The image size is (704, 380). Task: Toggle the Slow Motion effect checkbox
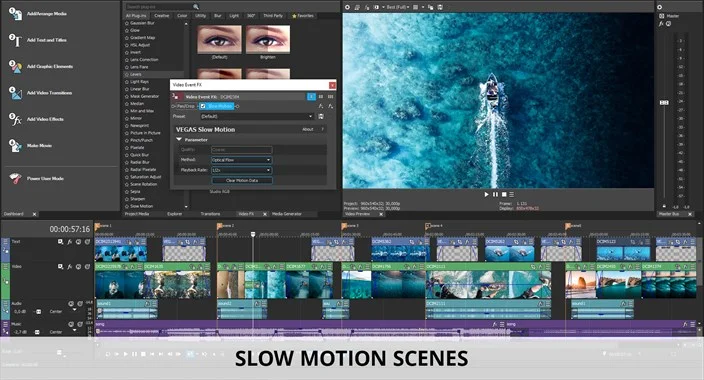coord(203,106)
